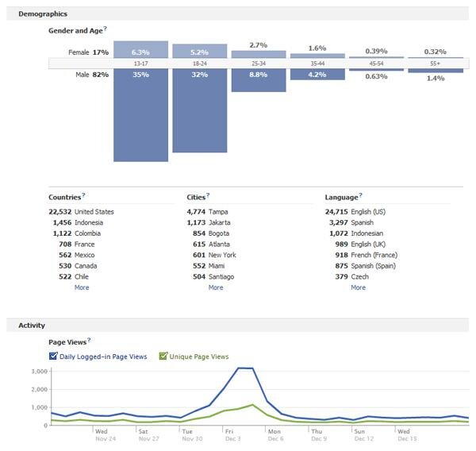Uncheck Daily Logged-in Page Views checkbox
476x451 pixels.
(x=53, y=356)
